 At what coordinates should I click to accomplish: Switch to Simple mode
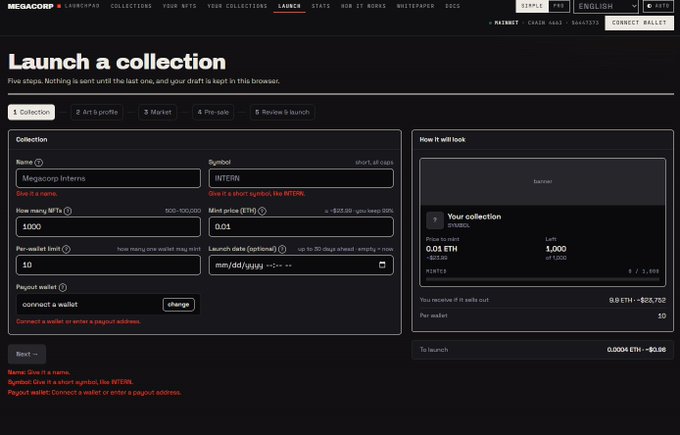[x=532, y=6]
